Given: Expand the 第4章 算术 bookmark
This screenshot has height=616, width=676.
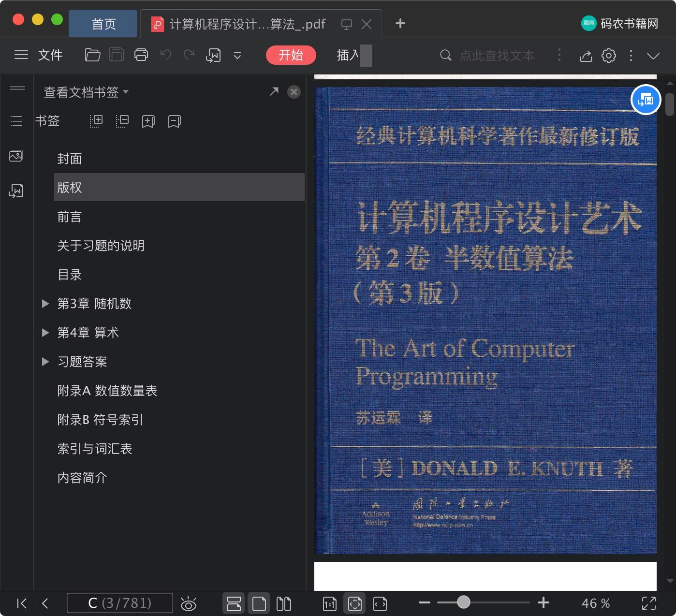Looking at the screenshot, I should point(45,333).
